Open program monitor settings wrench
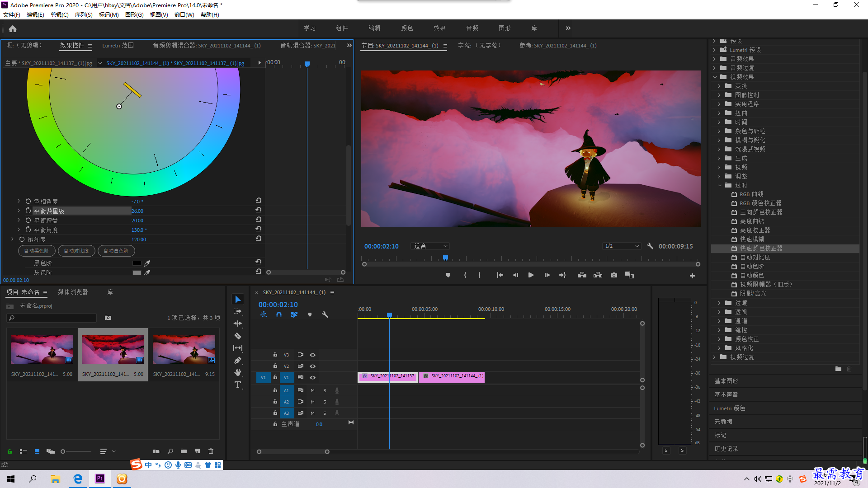 (650, 246)
